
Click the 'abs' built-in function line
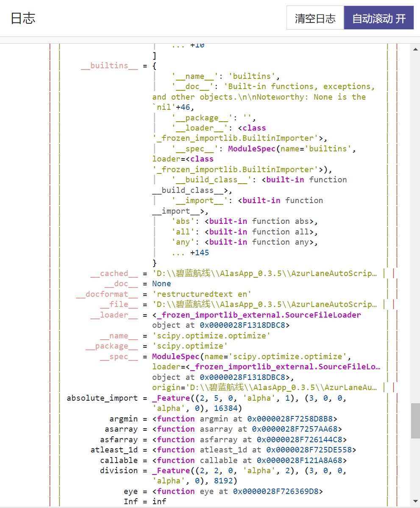(245, 221)
